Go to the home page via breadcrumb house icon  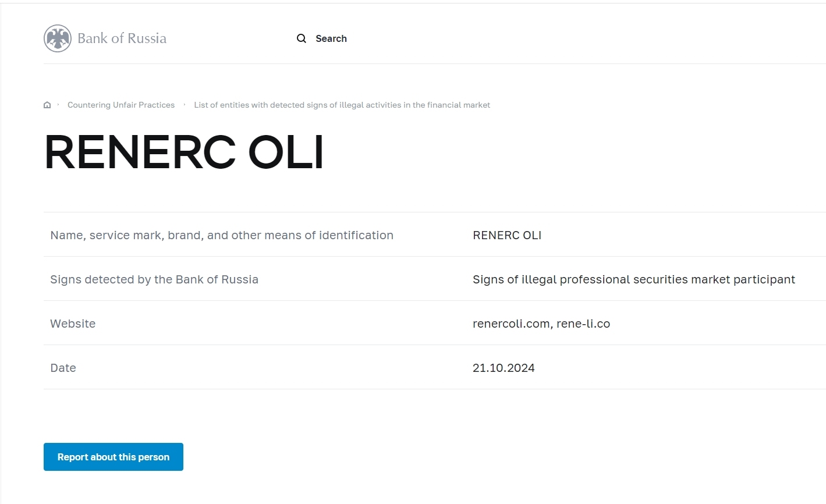47,105
